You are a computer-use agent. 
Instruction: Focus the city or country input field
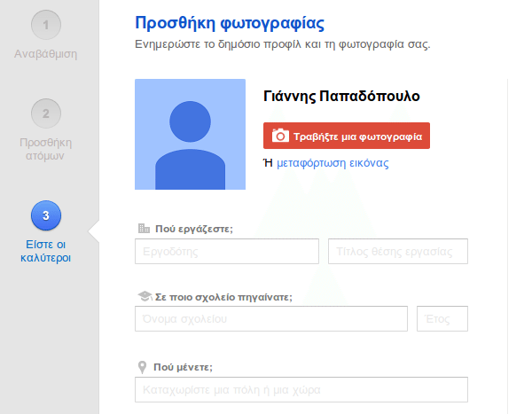[x=301, y=390]
